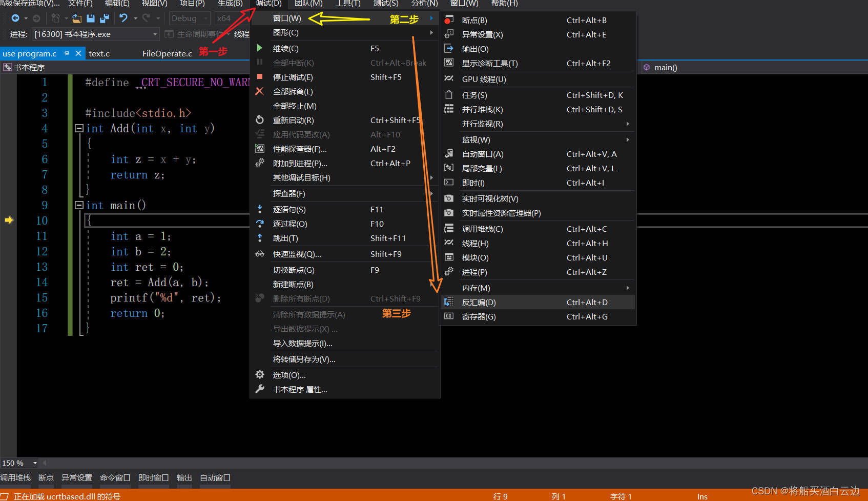This screenshot has height=501, width=868.
Task: Click the Open File toolbar icon
Action: [77, 18]
